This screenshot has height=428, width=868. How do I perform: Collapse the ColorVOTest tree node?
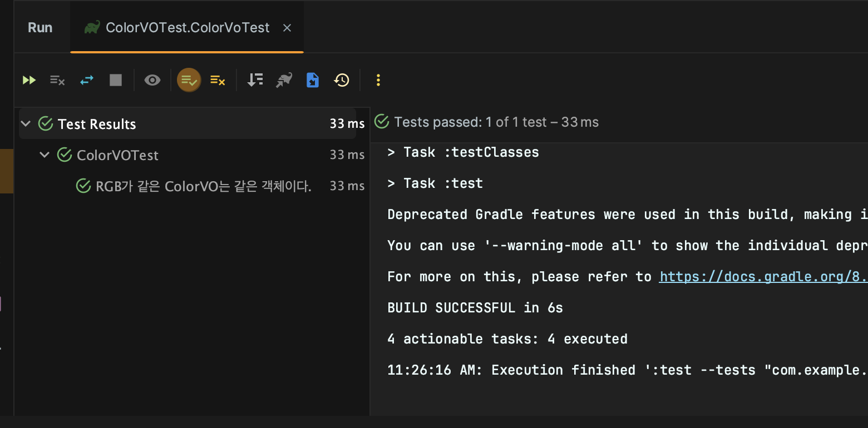pyautogui.click(x=45, y=155)
